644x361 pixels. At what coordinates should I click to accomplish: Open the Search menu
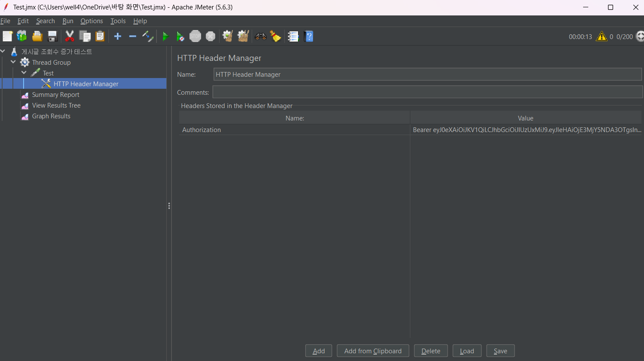point(45,21)
